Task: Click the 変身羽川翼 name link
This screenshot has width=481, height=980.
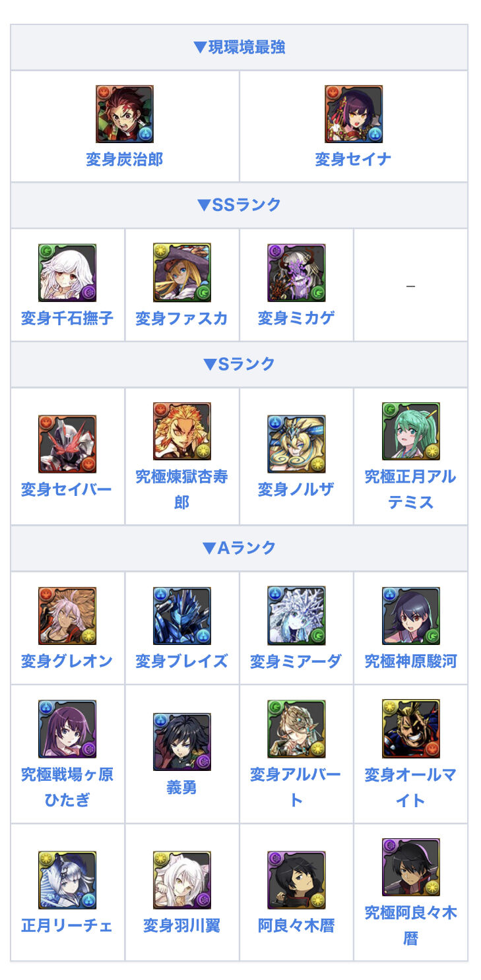Action: point(182,926)
